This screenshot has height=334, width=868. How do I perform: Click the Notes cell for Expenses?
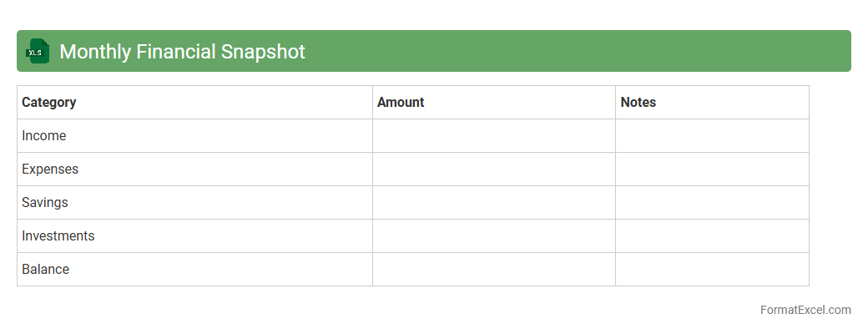pos(712,170)
